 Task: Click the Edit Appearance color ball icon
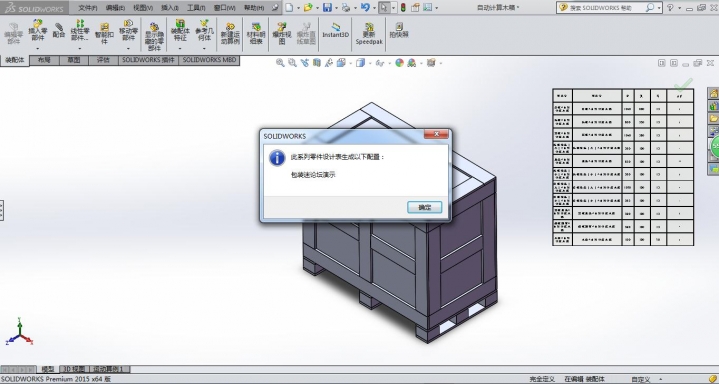[399, 63]
